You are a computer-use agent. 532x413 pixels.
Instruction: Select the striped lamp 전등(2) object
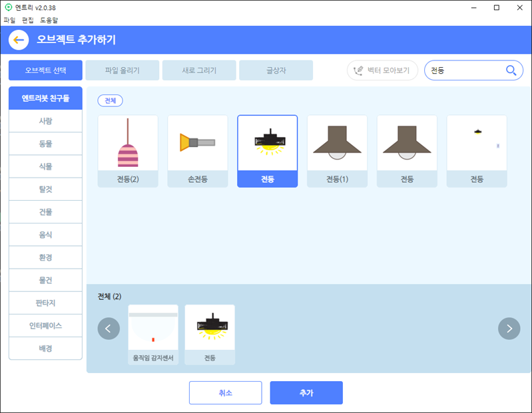point(128,151)
